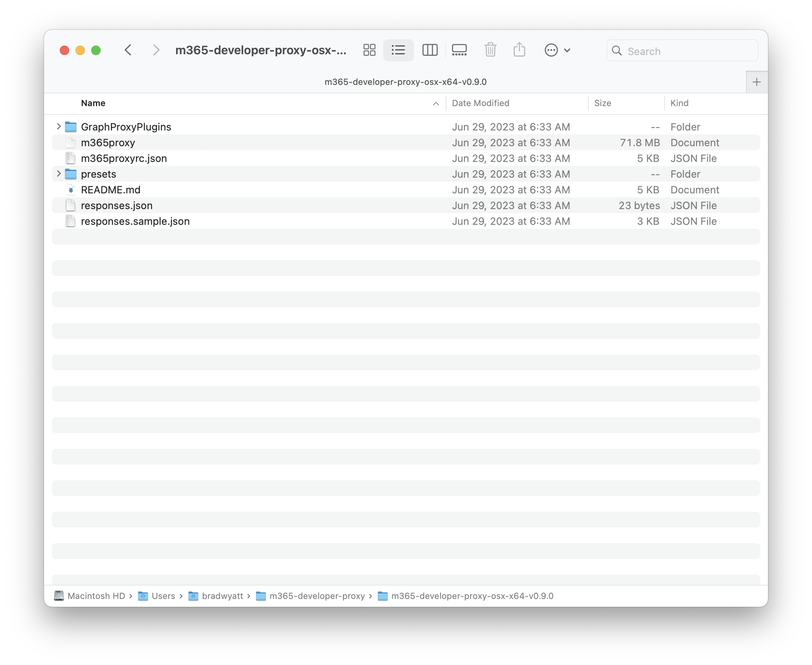Sort by Size column header
Screen dimensions: 812x665
(x=603, y=103)
